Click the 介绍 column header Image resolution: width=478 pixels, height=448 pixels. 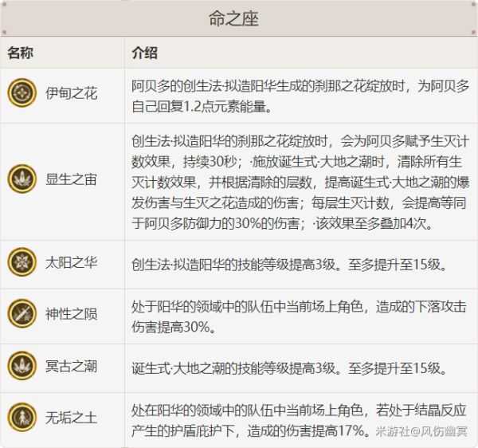pos(145,53)
